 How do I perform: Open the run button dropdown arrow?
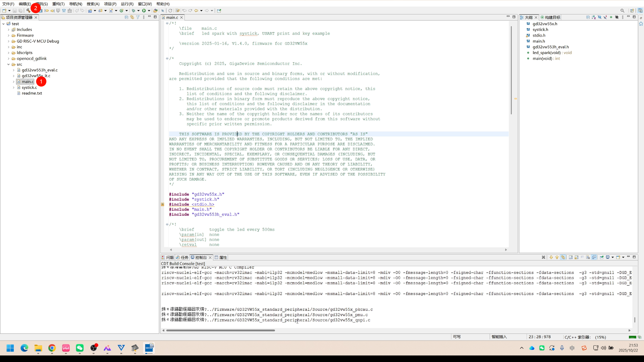tap(149, 11)
